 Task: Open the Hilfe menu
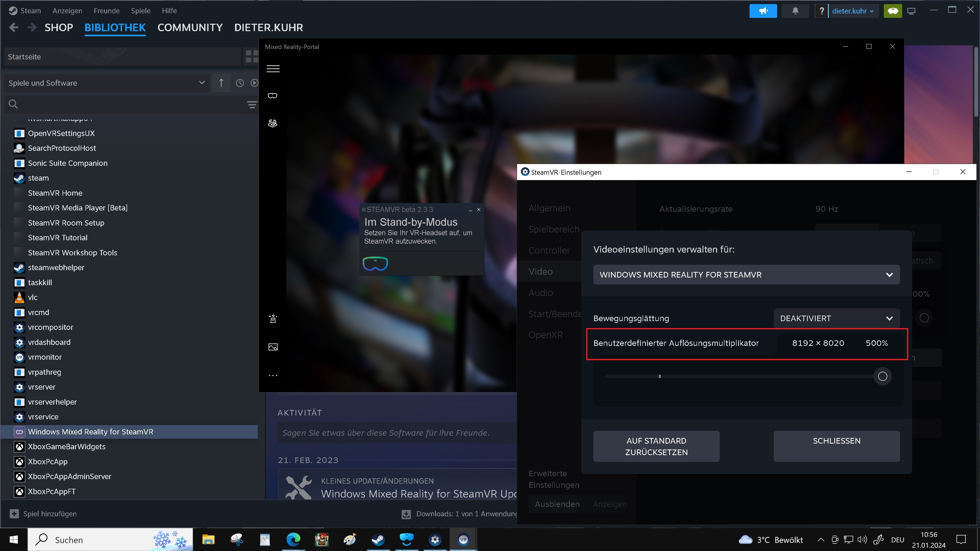click(x=169, y=11)
